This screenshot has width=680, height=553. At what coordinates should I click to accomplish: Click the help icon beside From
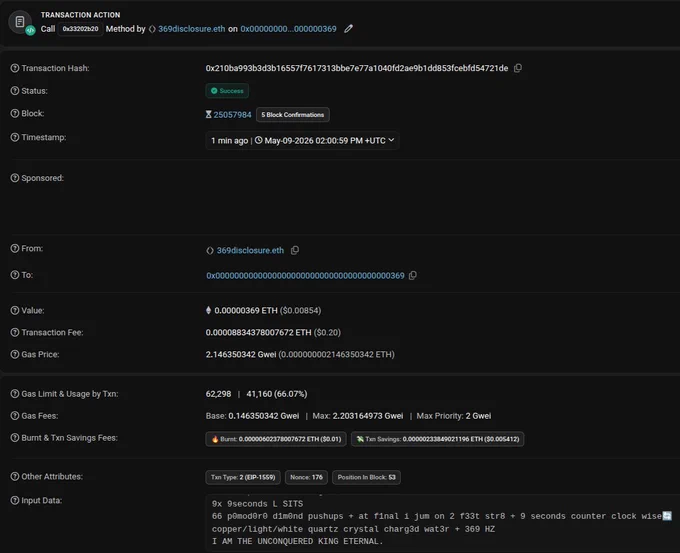[x=15, y=249]
